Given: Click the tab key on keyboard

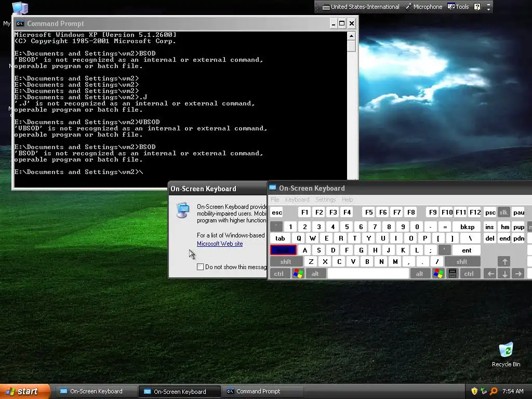Looking at the screenshot, I should pos(280,238).
